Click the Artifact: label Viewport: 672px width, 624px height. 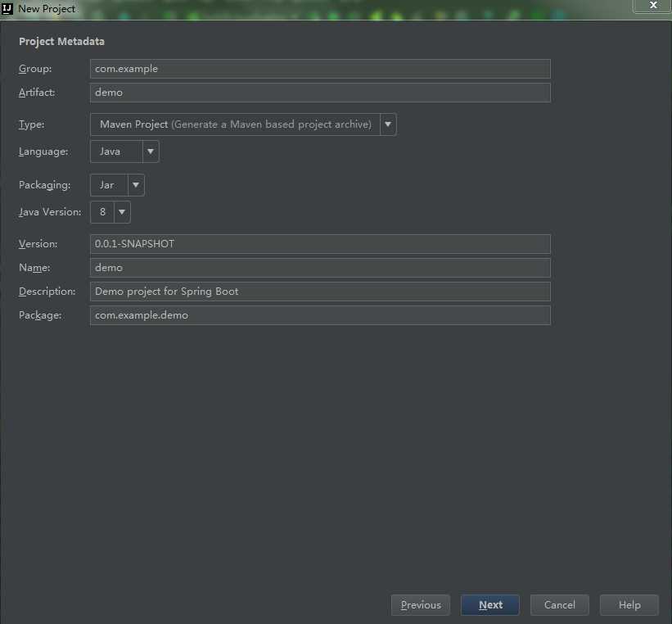[37, 93]
